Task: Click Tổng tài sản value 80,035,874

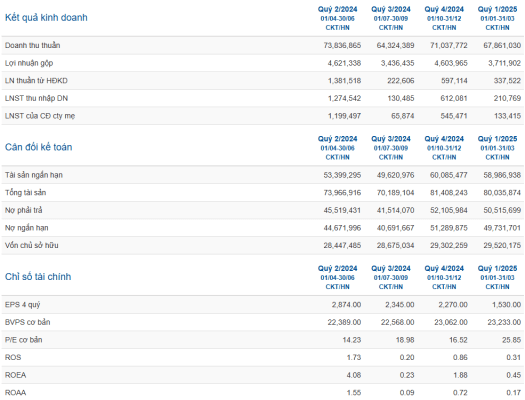Action: [x=502, y=192]
